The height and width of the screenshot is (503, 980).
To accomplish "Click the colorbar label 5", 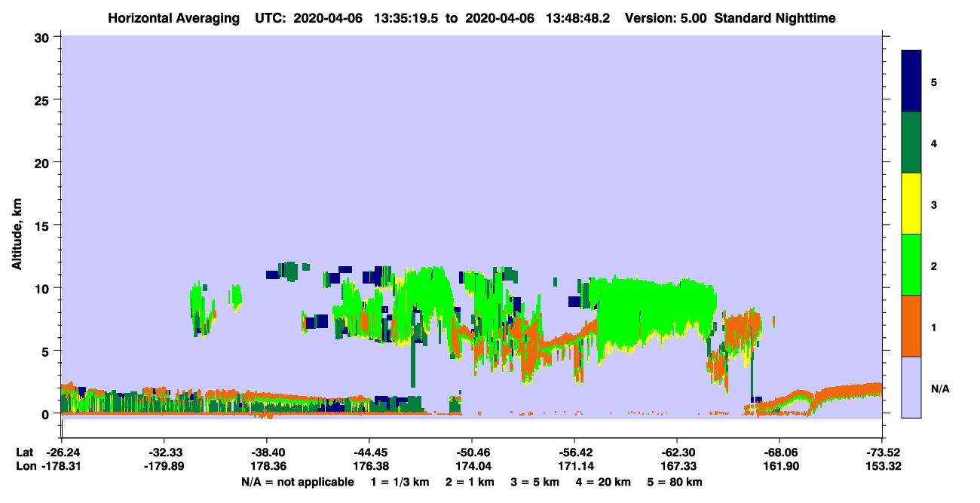I will coord(934,81).
